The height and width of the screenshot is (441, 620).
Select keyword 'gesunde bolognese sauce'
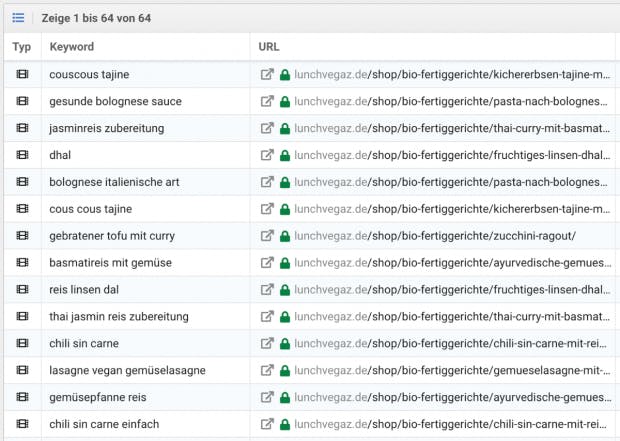(x=115, y=101)
